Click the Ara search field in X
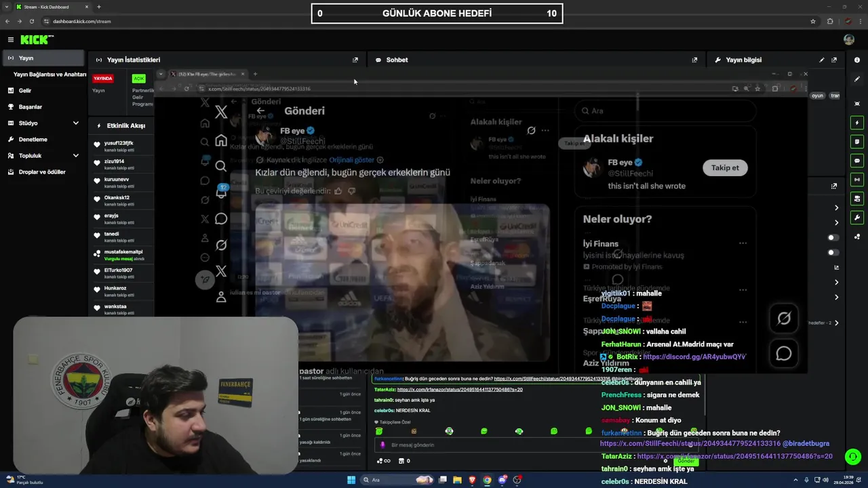Image resolution: width=868 pixels, height=488 pixels. tap(665, 110)
